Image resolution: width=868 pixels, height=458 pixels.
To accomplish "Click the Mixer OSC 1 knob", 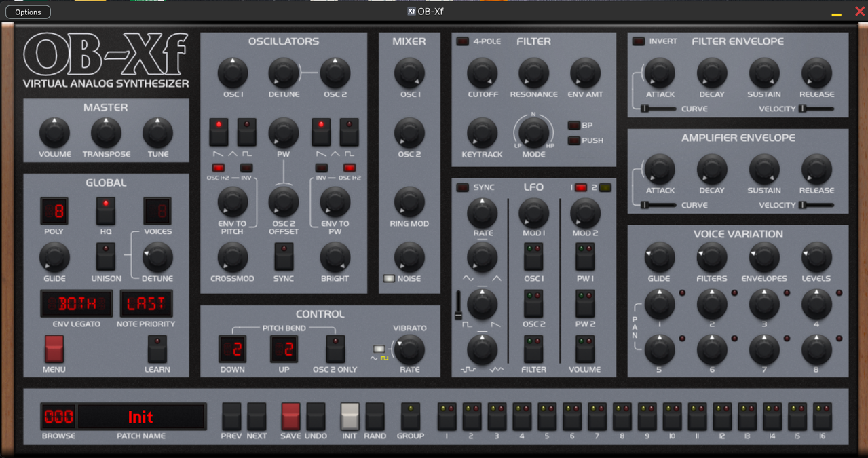I will (409, 73).
